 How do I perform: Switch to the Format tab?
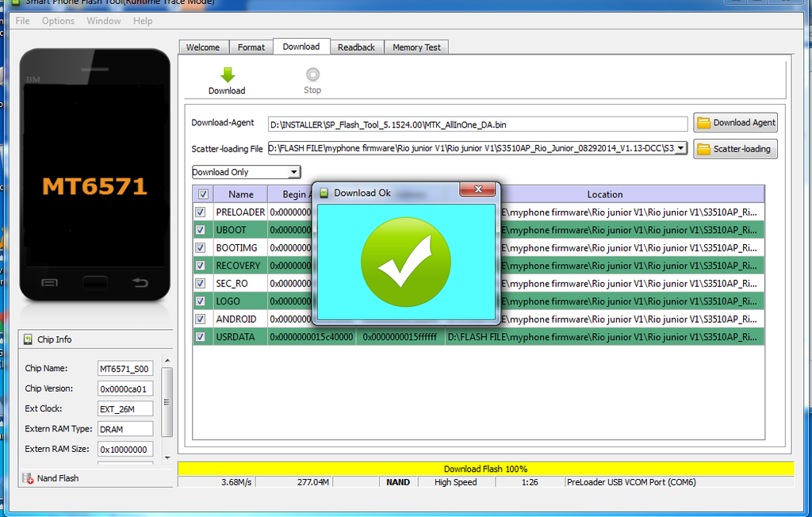click(x=251, y=47)
